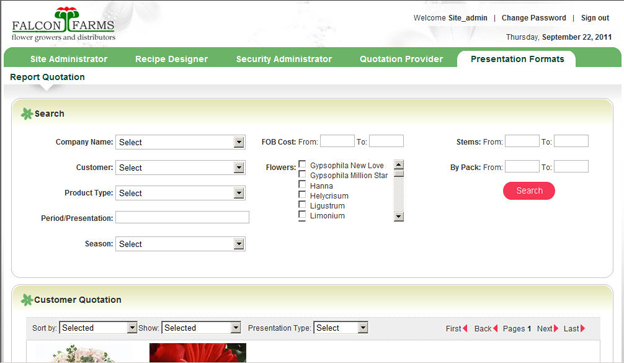Click the Next page red arrow
This screenshot has height=363, width=624.
coord(556,328)
